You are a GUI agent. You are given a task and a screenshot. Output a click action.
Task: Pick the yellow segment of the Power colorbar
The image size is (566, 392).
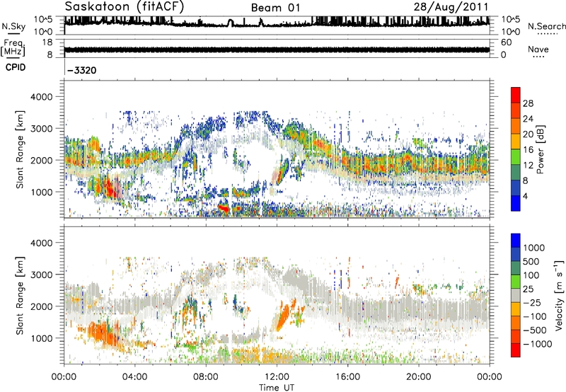516,142
